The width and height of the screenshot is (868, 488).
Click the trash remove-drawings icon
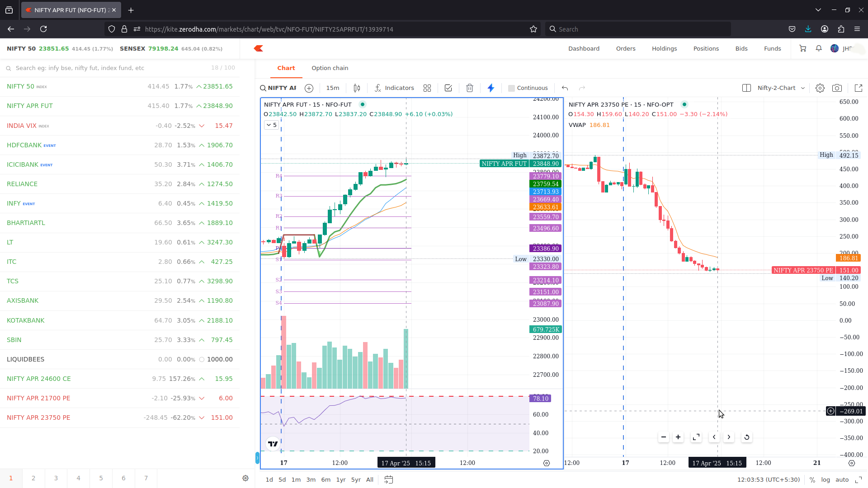[470, 88]
